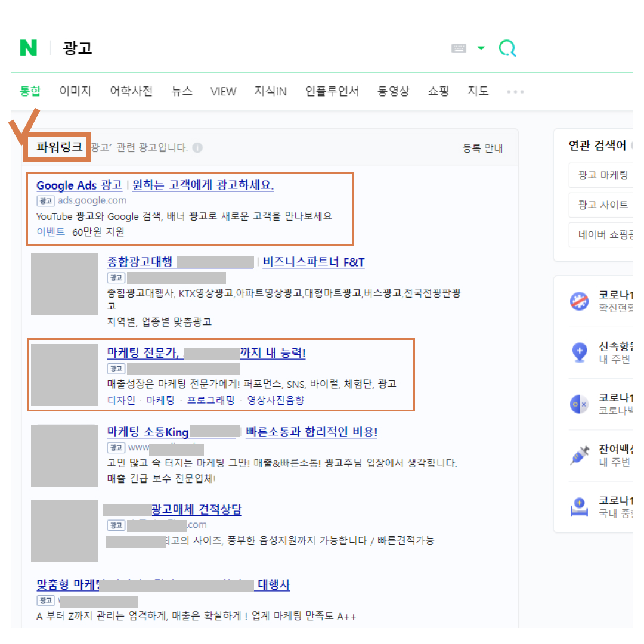Run the search with the magnifier icon
Viewport: 644px width, 644px height.
507,49
